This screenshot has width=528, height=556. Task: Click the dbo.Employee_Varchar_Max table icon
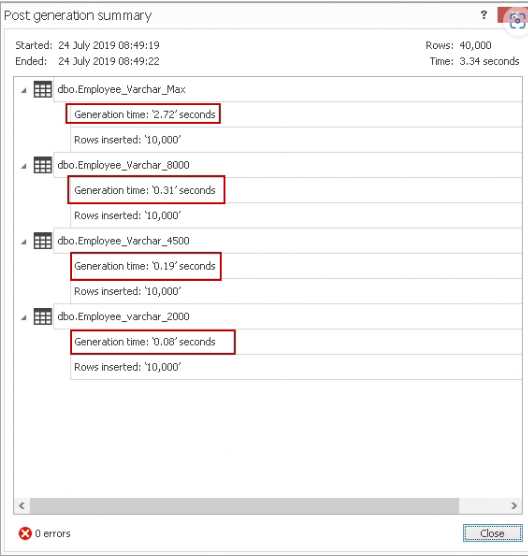coord(43,89)
